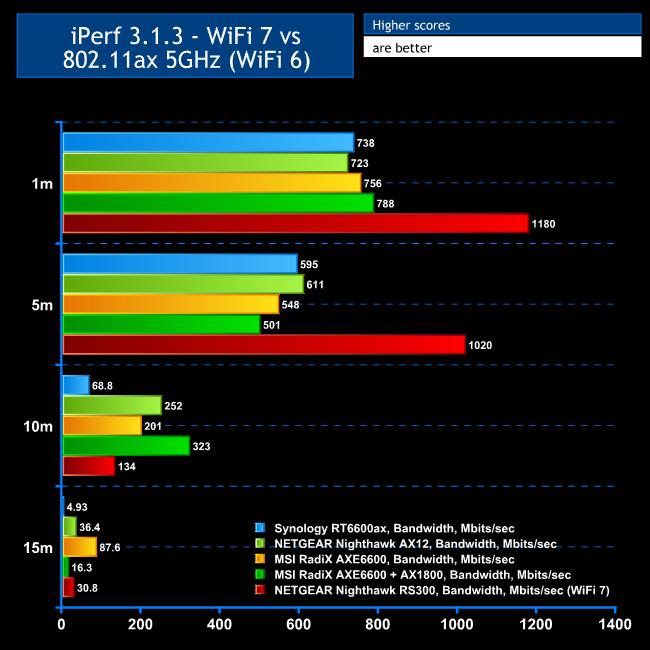650x650 pixels.
Task: Click the red 1m bar valued 1180
Action: point(296,223)
